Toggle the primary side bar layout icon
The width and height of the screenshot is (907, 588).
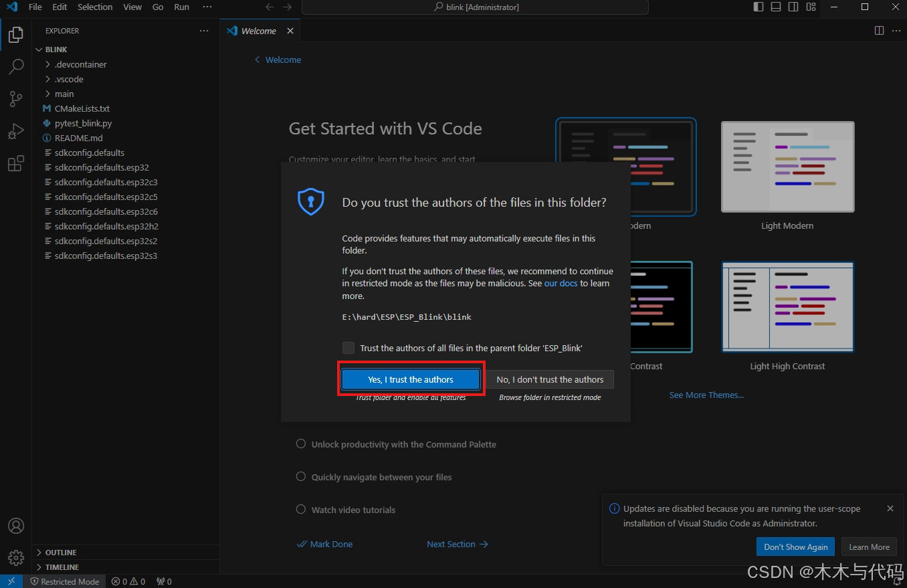(759, 7)
